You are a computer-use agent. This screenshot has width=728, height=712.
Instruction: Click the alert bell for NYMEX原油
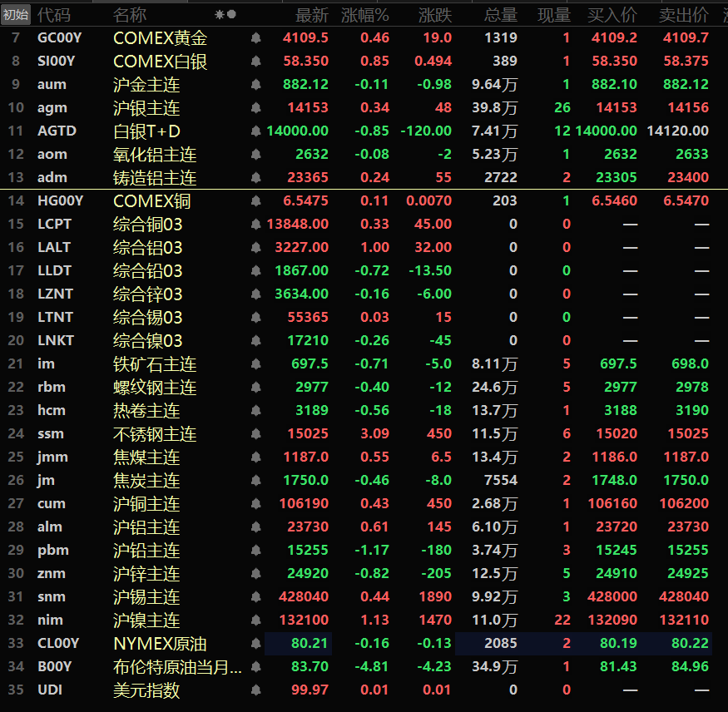pyautogui.click(x=255, y=643)
